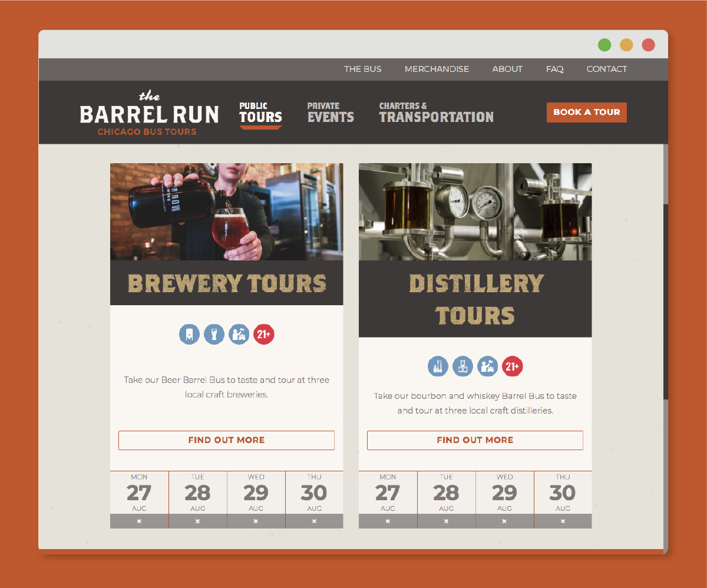Viewport: 707px width, 588px height.
Task: Go to Charters & Transportation
Action: pyautogui.click(x=436, y=113)
